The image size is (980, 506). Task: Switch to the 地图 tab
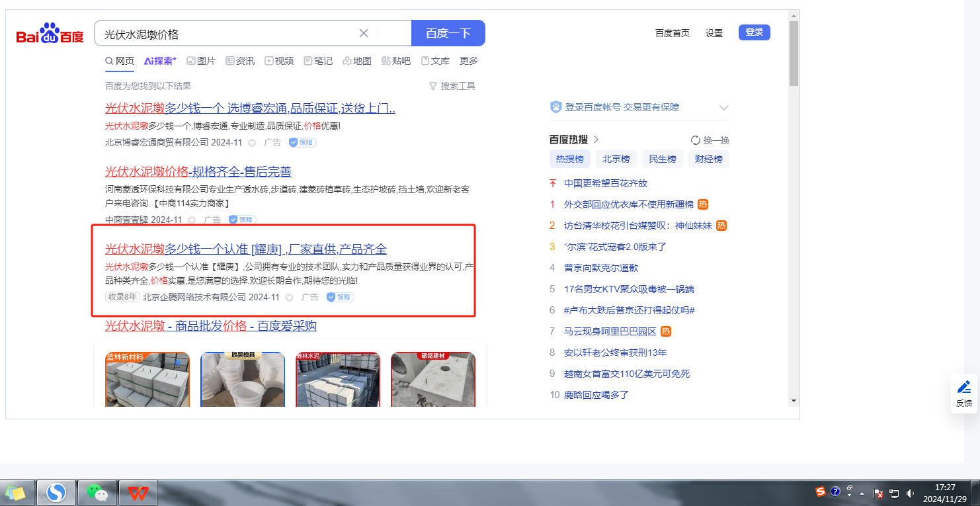(x=357, y=61)
